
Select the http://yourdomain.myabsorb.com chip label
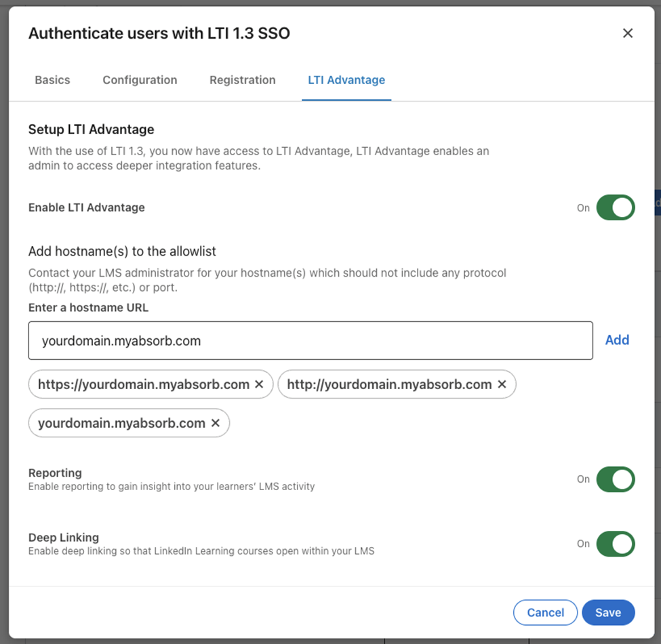tap(390, 384)
